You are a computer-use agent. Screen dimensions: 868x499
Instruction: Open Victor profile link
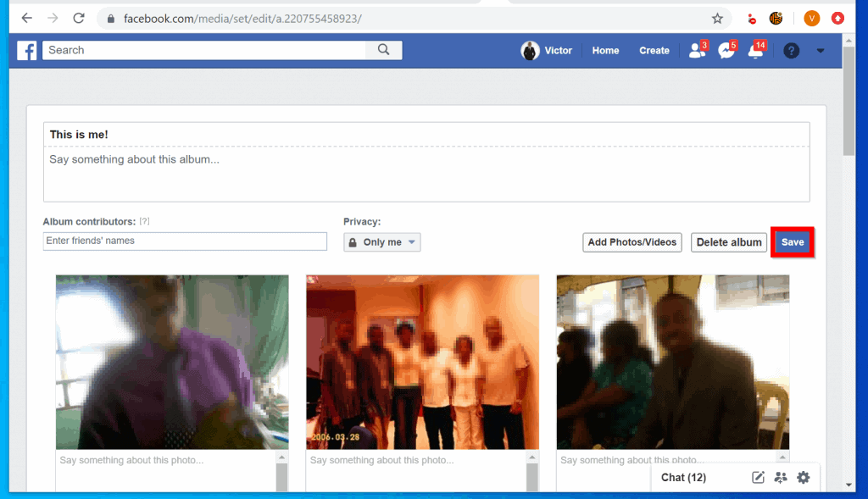(558, 50)
